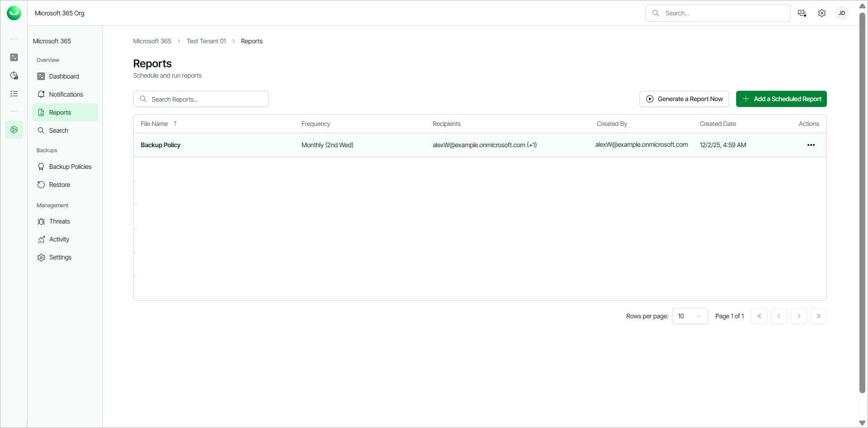Click the Search Reports input field
The image size is (868, 428).
(201, 99)
